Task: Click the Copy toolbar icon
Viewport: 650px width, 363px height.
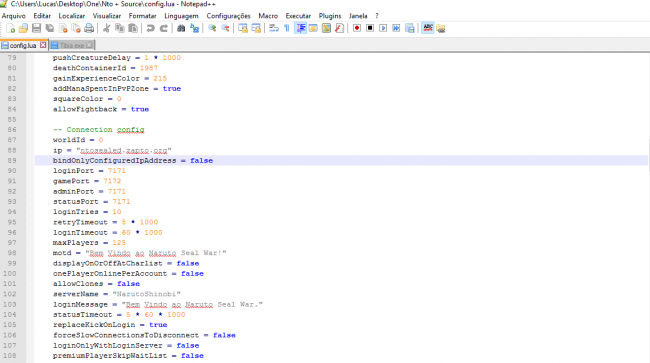Action: pos(120,28)
